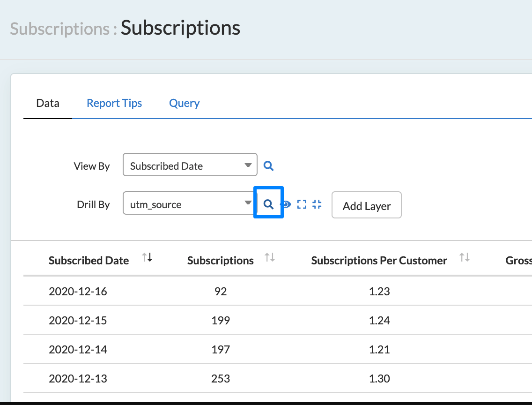Screen dimensions: 532x405
Task: Open the View By Subscribed Date dropdown
Action: (190, 165)
